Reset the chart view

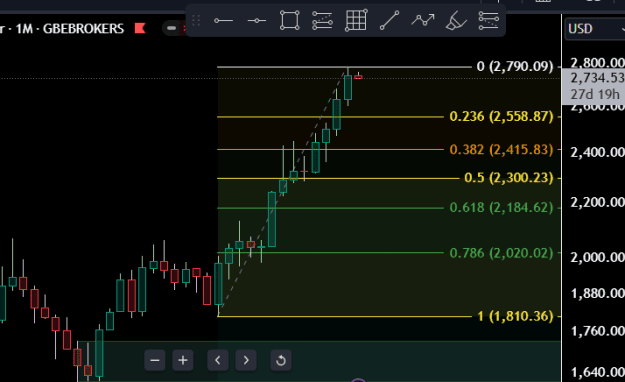pyautogui.click(x=281, y=360)
